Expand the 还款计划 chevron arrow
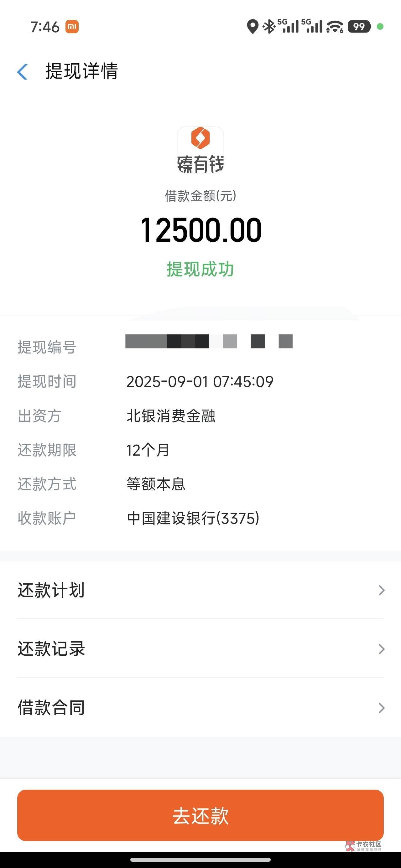This screenshot has height=868, width=401. (x=382, y=590)
